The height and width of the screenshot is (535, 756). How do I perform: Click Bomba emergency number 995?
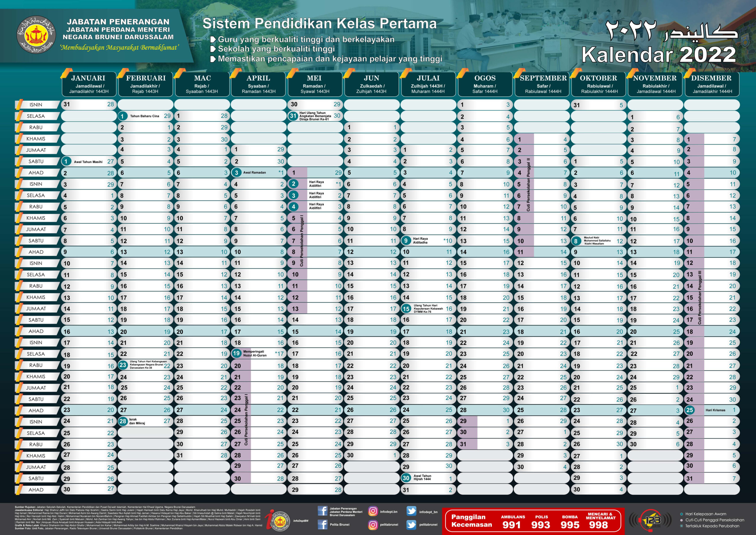pyautogui.click(x=570, y=525)
